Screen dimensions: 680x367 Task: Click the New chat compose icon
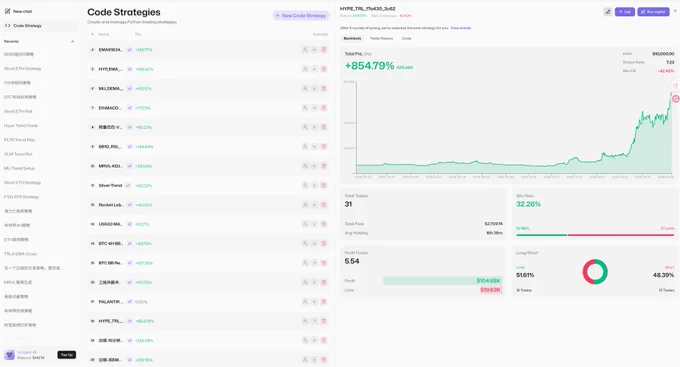tap(7, 11)
